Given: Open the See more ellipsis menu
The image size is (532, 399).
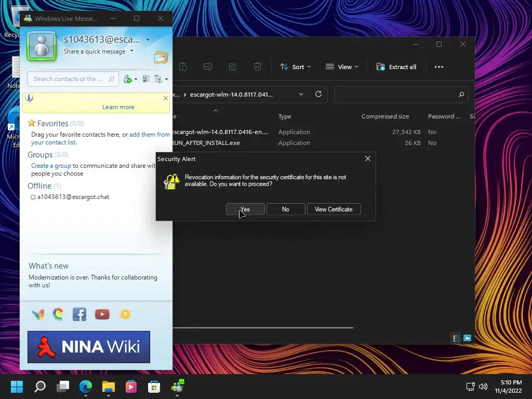Looking at the screenshot, I should click(x=438, y=67).
